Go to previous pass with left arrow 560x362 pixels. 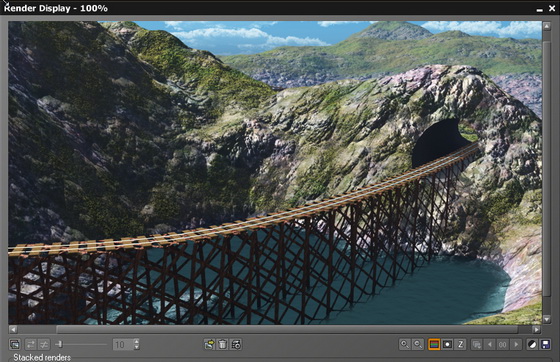(x=490, y=345)
